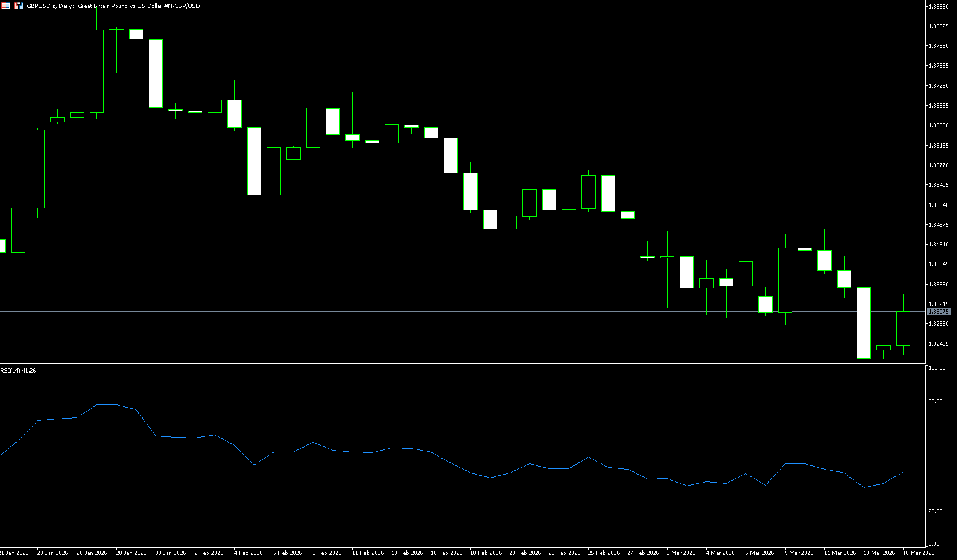Click the 1.38690 price on the price scale
The width and height of the screenshot is (957, 560).
pyautogui.click(x=938, y=6)
